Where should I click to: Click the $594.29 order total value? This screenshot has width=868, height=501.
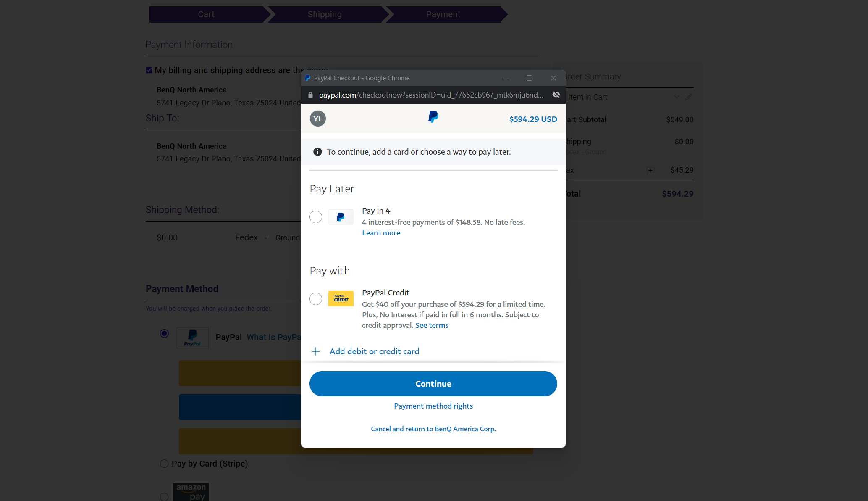pos(677,194)
